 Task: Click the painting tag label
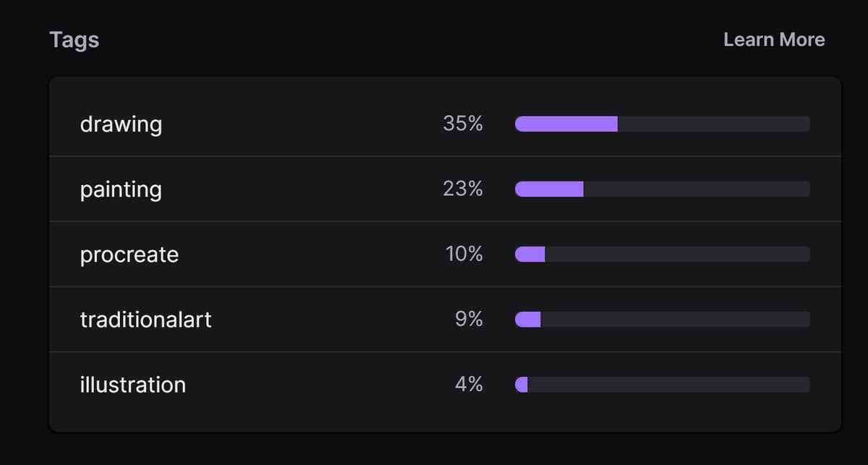(x=121, y=189)
